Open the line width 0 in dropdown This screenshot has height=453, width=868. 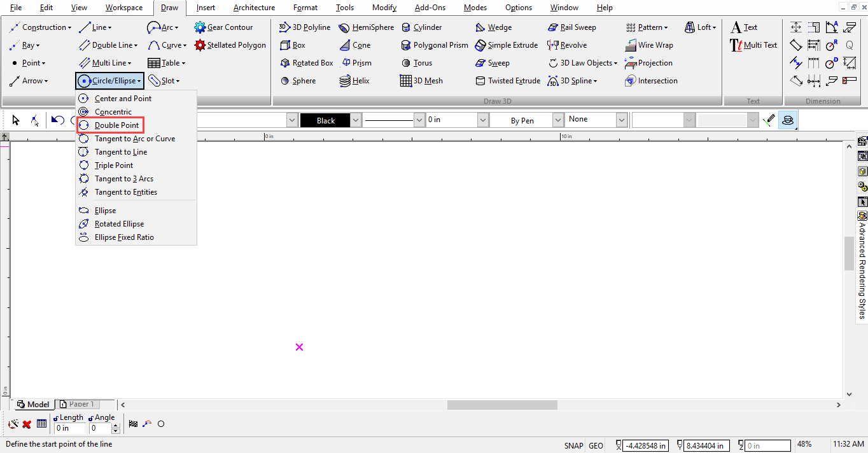483,120
